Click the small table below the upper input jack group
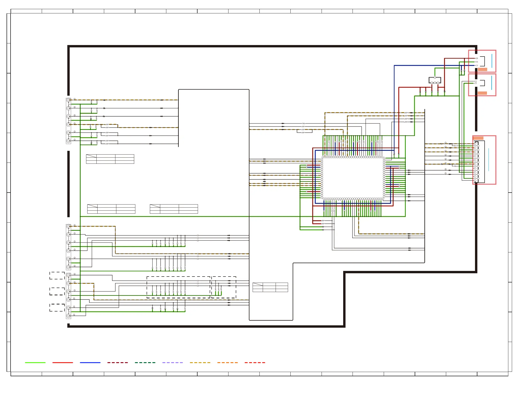This screenshot has height=395, width=532. point(110,159)
